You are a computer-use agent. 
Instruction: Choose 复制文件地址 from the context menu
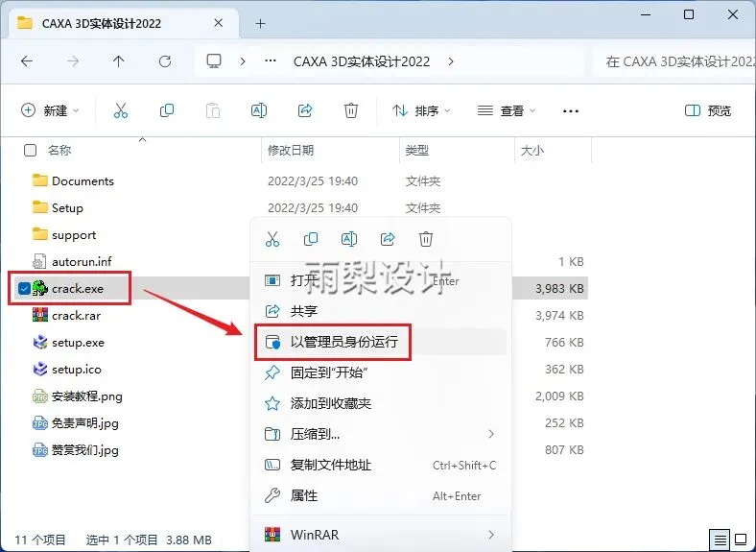tap(381, 466)
